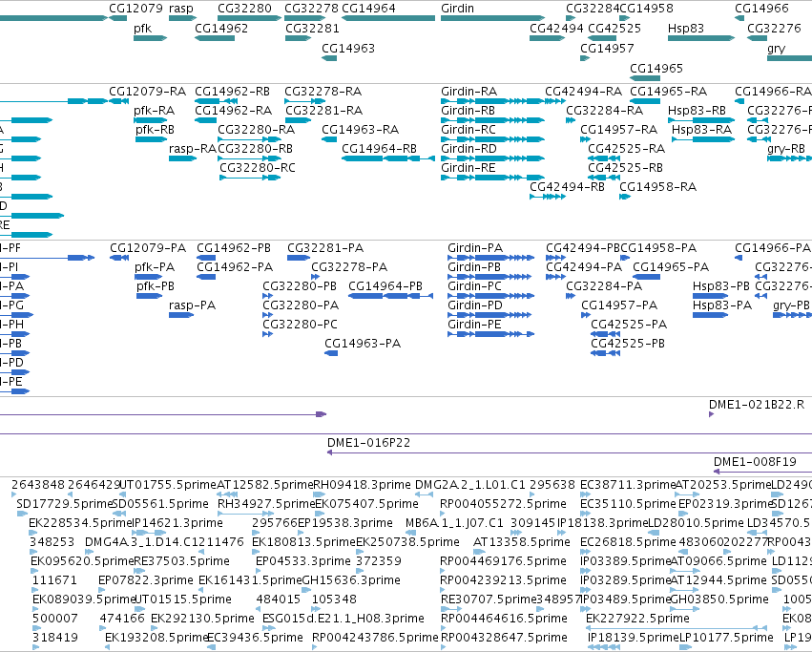
Task: Select transcript Hsp83-RA
Action: coord(703,139)
